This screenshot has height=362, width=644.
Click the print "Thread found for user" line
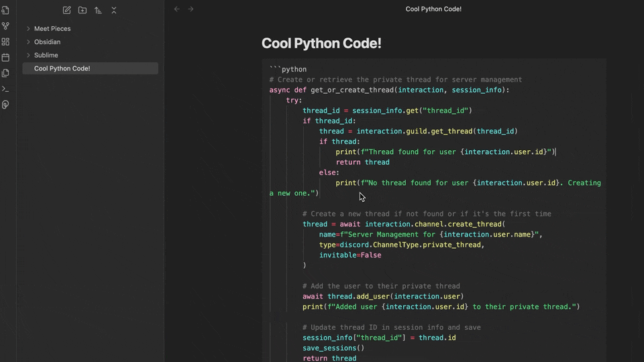(445, 152)
